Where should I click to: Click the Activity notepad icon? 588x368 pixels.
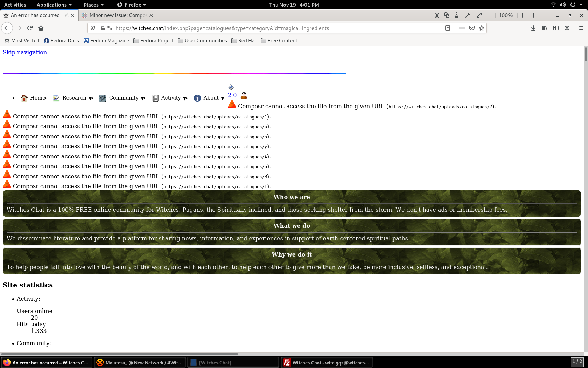[155, 98]
